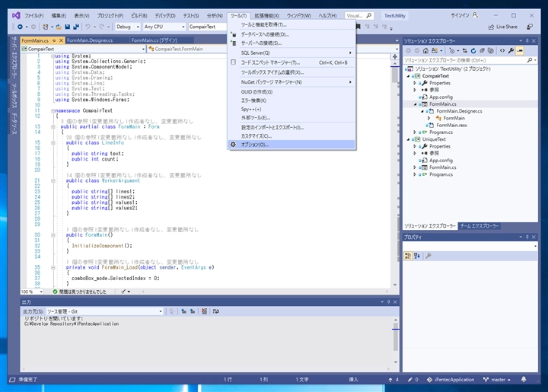This screenshot has width=548, height=392.
Task: Select オプション(O)... menu entry
Action: [292, 145]
